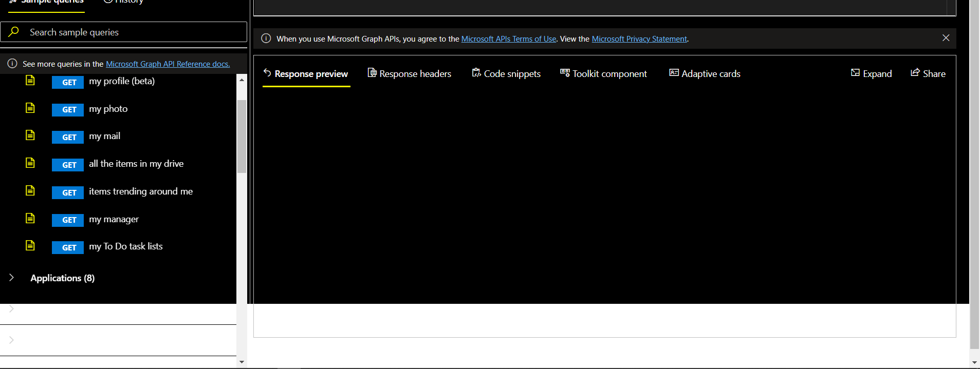Select my To Do task lists query
This screenshot has width=980, height=369.
pos(125,246)
